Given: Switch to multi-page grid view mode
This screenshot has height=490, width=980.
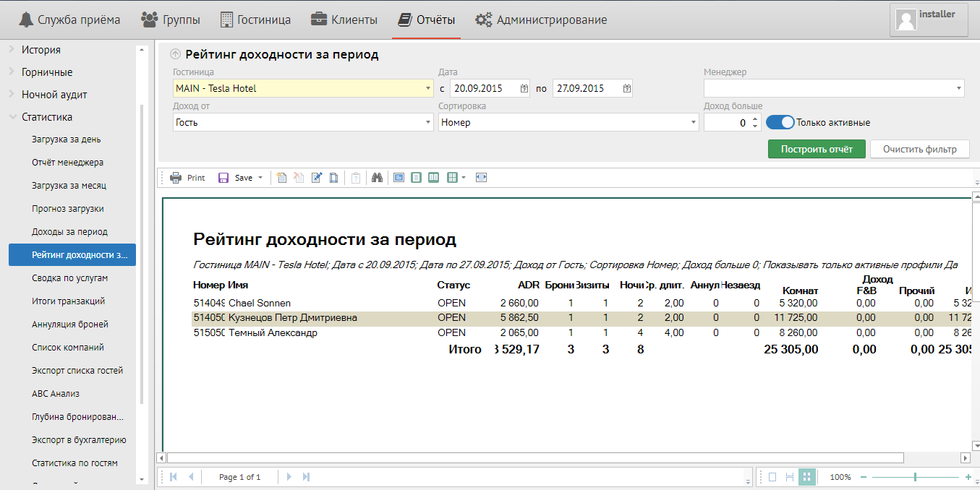Looking at the screenshot, I should click(807, 477).
